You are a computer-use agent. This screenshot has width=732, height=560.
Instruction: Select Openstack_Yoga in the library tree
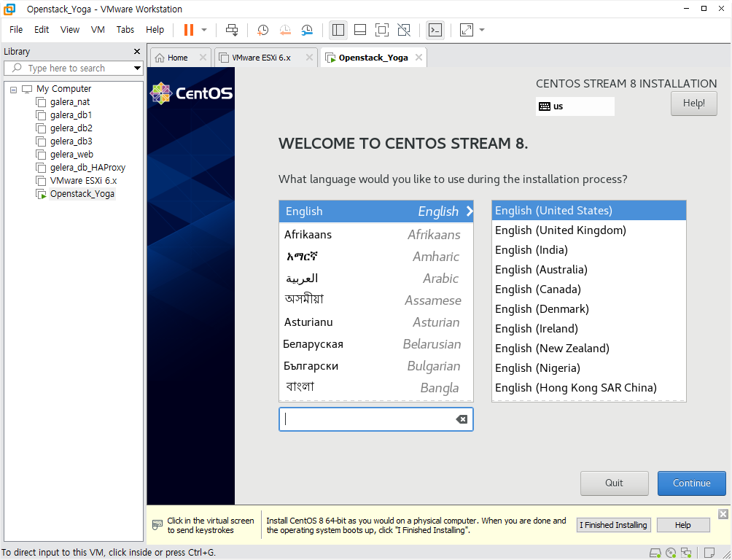(82, 194)
